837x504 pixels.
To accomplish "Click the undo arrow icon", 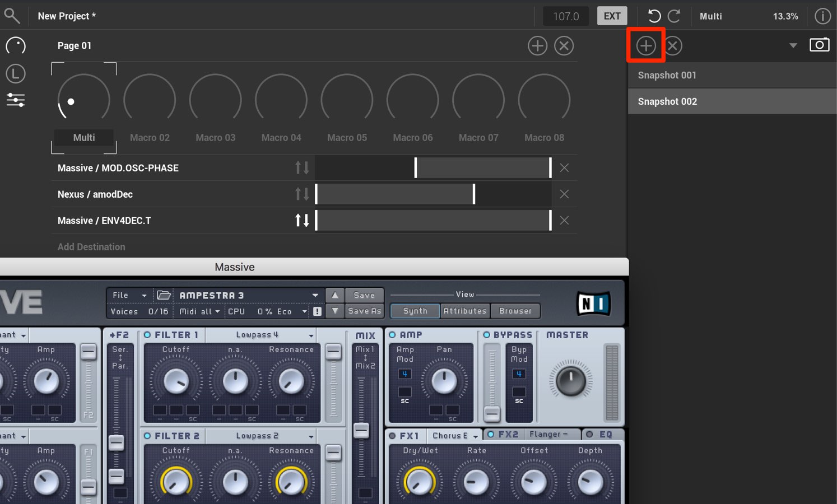I will [x=654, y=16].
